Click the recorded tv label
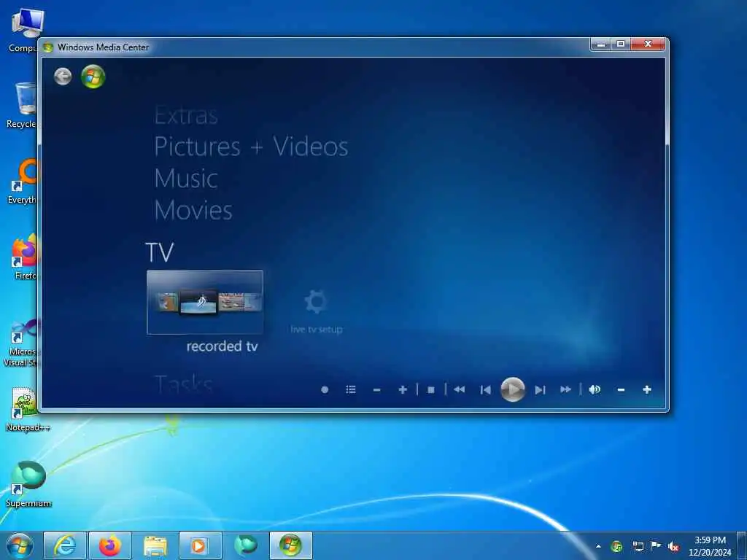The height and width of the screenshot is (560, 747). 222,346
